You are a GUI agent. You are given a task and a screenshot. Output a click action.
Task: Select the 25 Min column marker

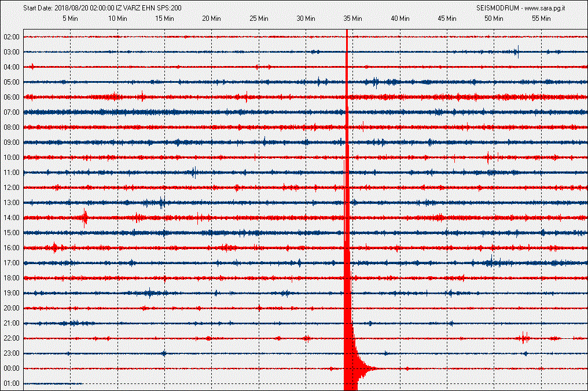259,19
